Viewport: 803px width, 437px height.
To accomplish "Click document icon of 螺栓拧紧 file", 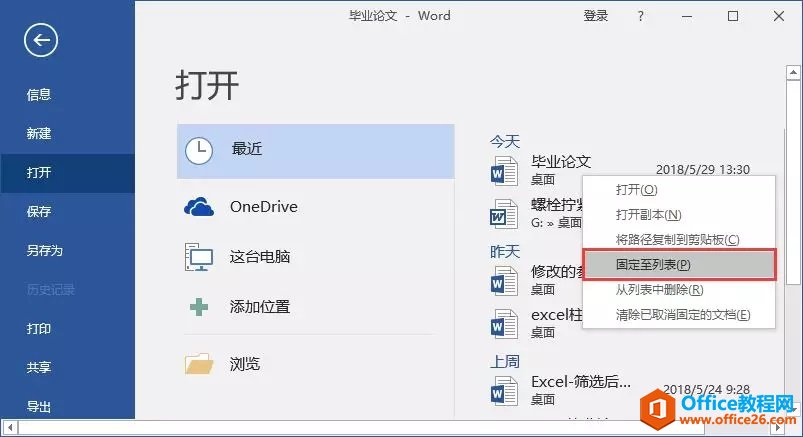I will pyautogui.click(x=504, y=213).
